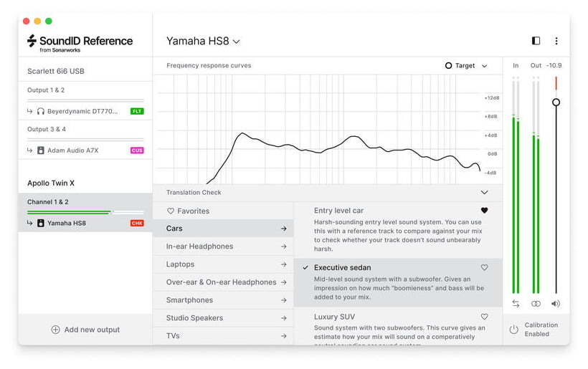The width and height of the screenshot is (588, 369).
Task: Expand the Cars category arrow
Action: pyautogui.click(x=283, y=229)
